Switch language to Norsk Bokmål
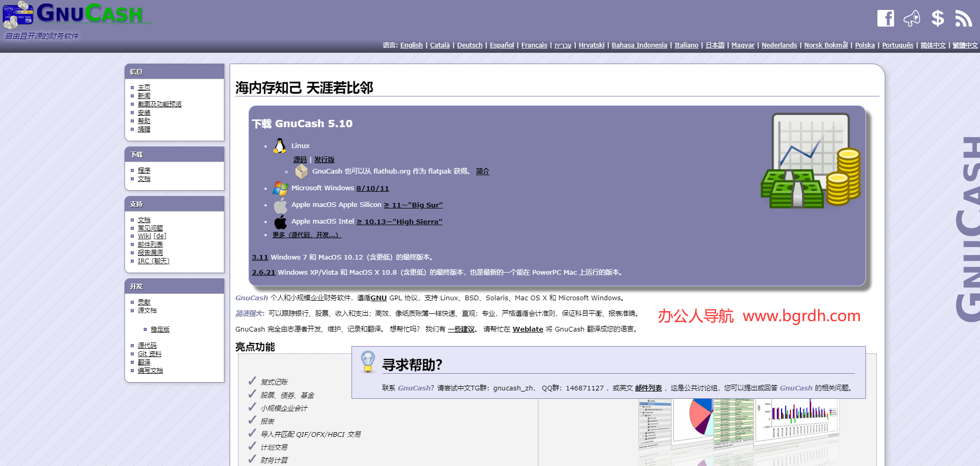The image size is (980, 466). (x=826, y=45)
